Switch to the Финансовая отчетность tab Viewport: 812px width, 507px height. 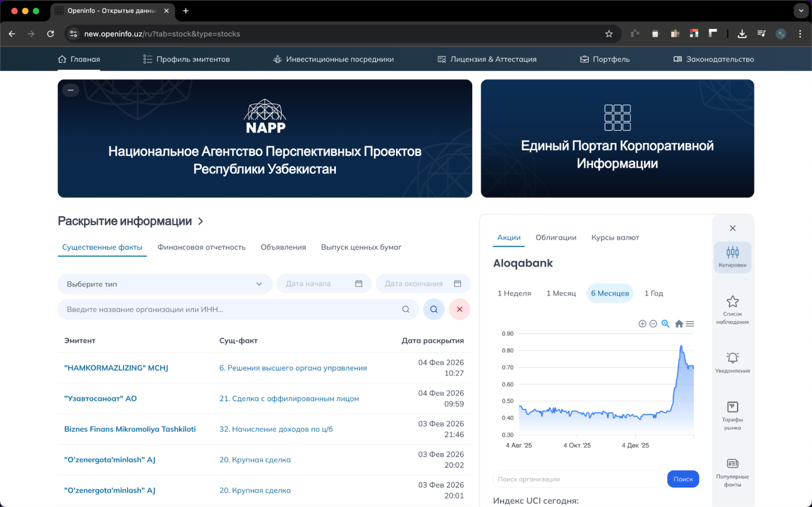pyautogui.click(x=202, y=247)
